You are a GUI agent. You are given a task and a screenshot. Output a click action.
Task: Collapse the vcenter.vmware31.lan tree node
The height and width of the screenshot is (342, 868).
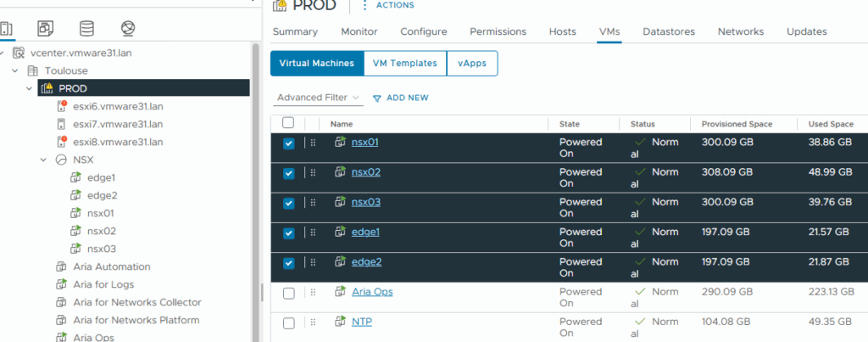(3, 53)
